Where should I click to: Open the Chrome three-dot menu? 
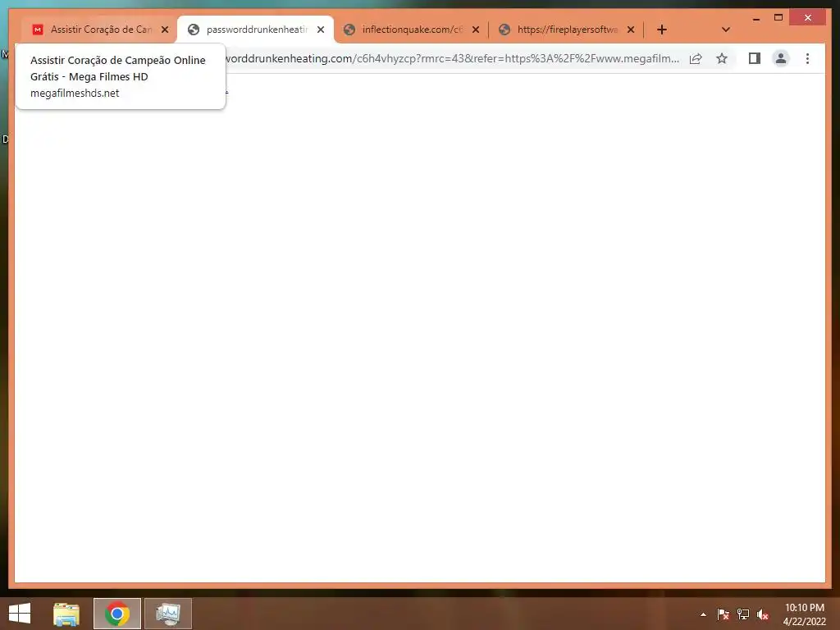pos(807,58)
